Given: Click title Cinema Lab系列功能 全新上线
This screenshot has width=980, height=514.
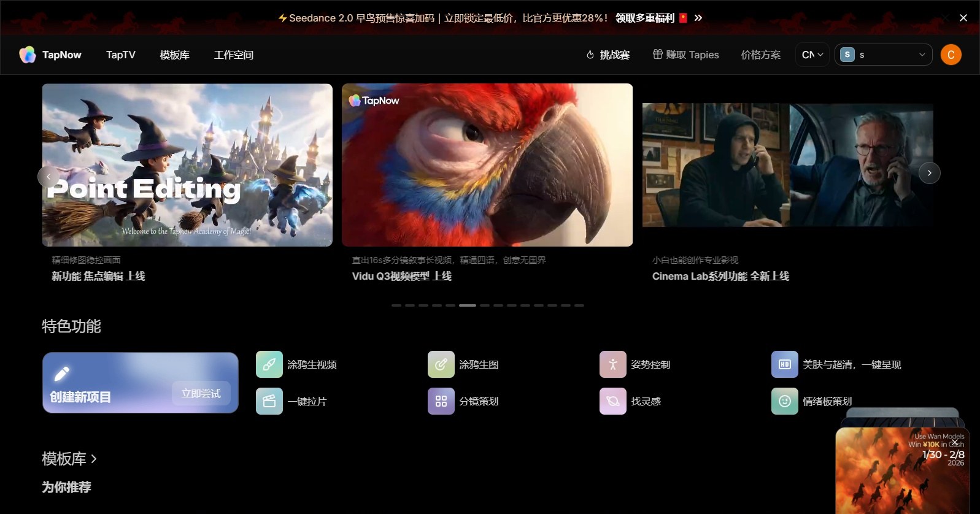Looking at the screenshot, I should [x=721, y=276].
